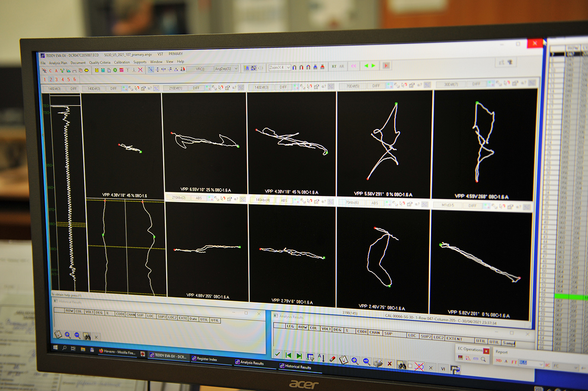
Task: Click the green checkmark accept icon
Action: click(278, 354)
